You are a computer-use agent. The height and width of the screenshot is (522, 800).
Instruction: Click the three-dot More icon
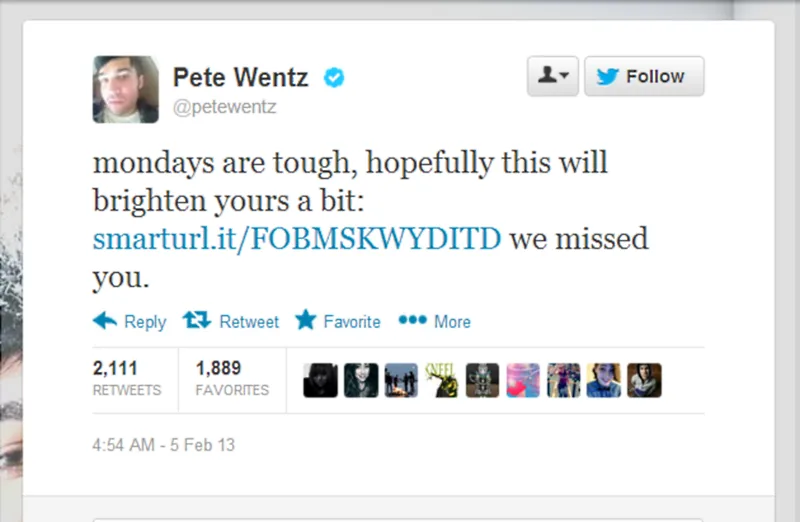coord(412,321)
